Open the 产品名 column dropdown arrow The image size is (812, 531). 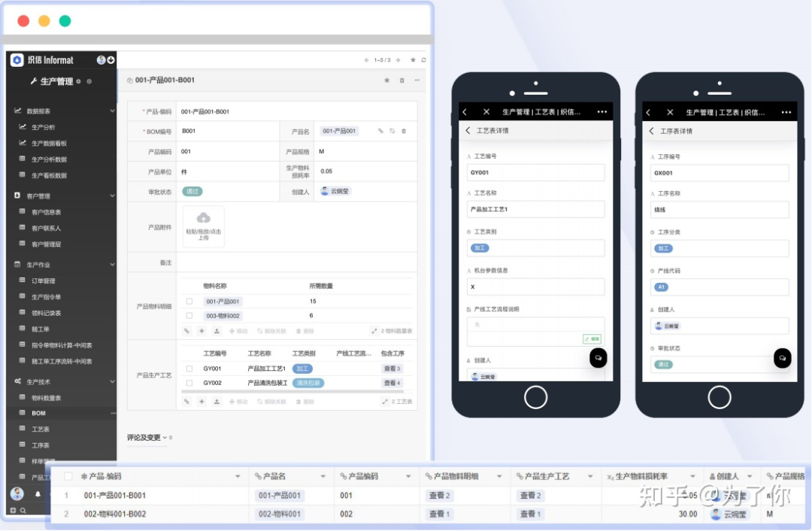click(x=323, y=476)
